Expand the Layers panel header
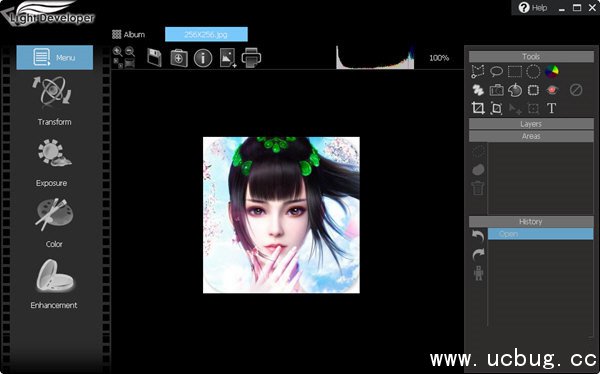 click(x=531, y=124)
